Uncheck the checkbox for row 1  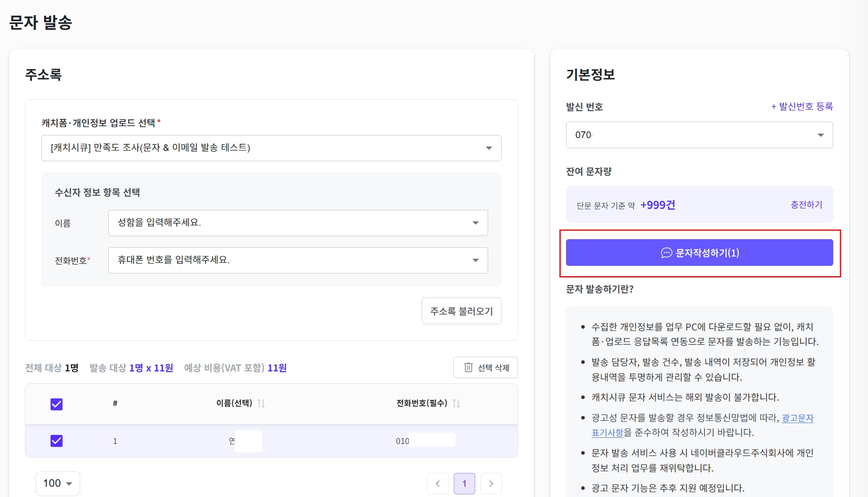click(57, 441)
